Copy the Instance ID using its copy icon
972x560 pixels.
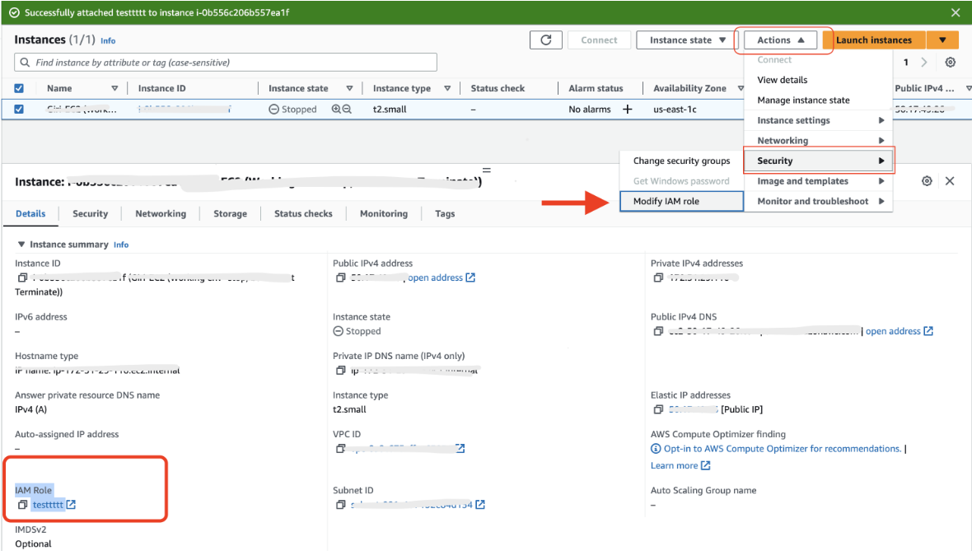(x=21, y=278)
